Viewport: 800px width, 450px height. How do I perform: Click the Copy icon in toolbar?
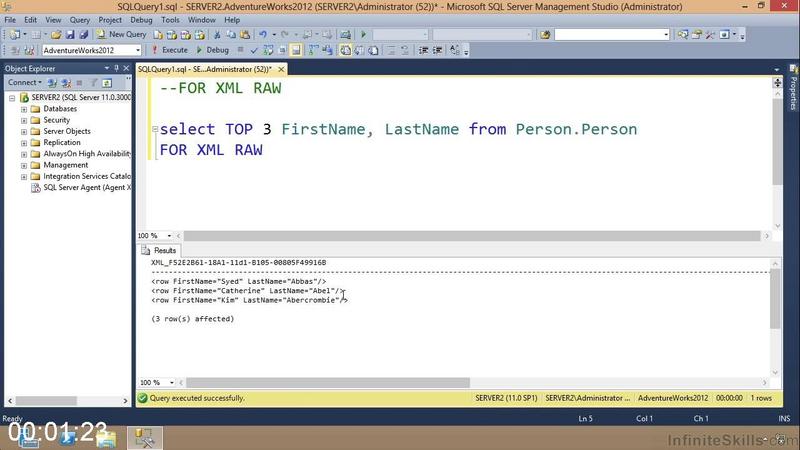[231, 35]
